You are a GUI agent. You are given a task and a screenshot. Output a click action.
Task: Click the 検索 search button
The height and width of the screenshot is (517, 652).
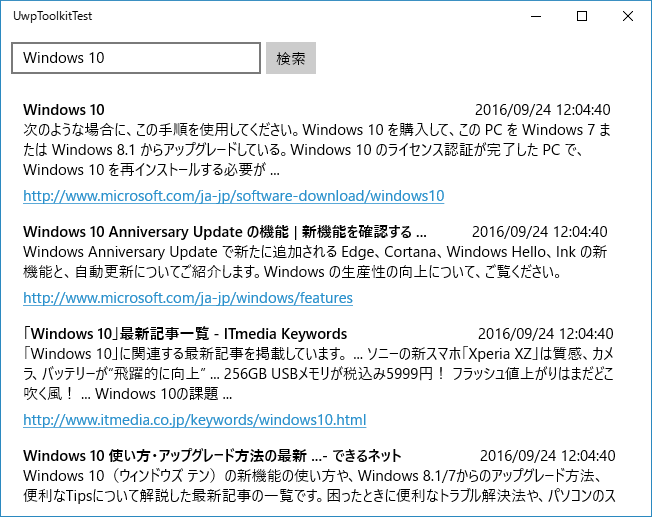[291, 58]
